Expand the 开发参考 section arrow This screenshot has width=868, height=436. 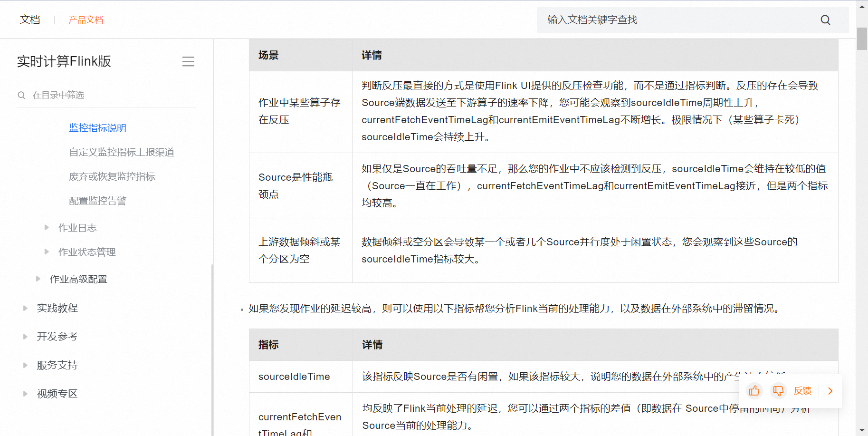pyautogui.click(x=25, y=337)
